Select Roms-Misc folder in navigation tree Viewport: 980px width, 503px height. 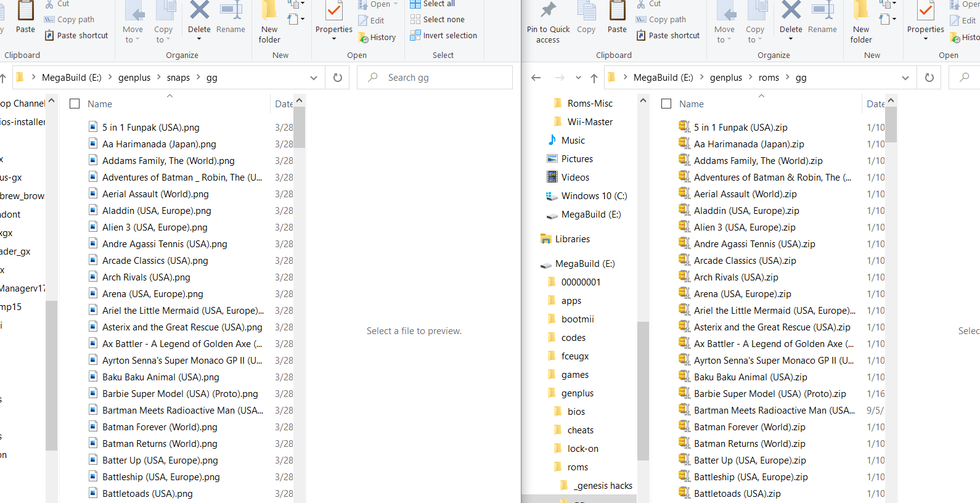coord(590,104)
